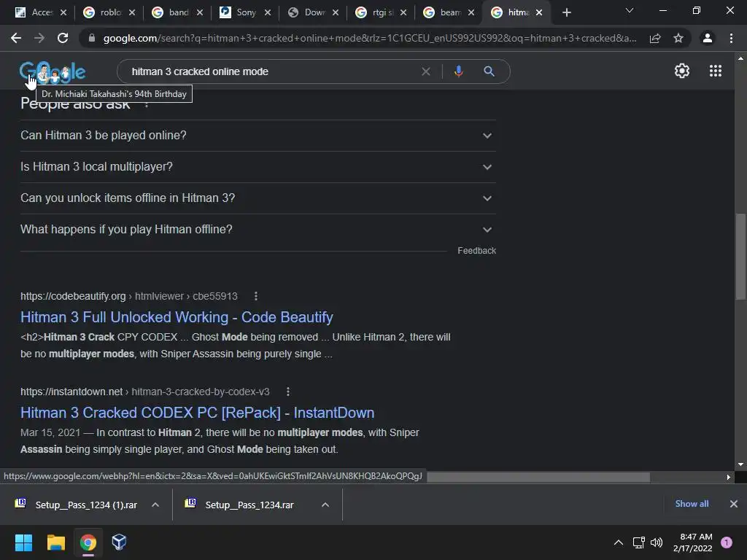Open options for Setup__Pass_1234 (1).rar download

tap(155, 505)
